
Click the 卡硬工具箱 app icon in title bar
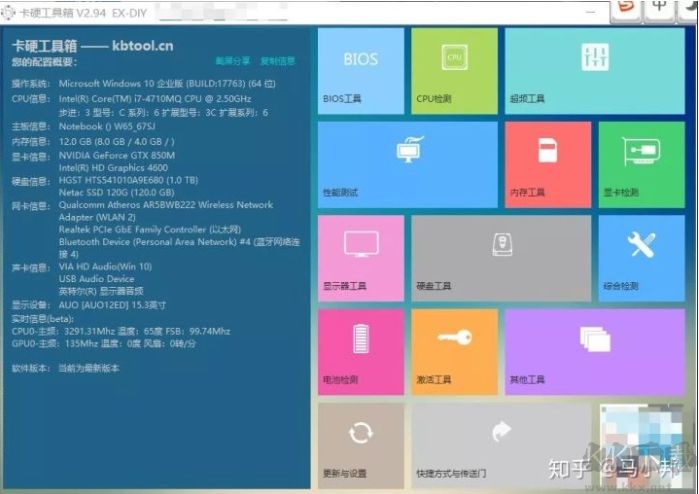point(8,13)
